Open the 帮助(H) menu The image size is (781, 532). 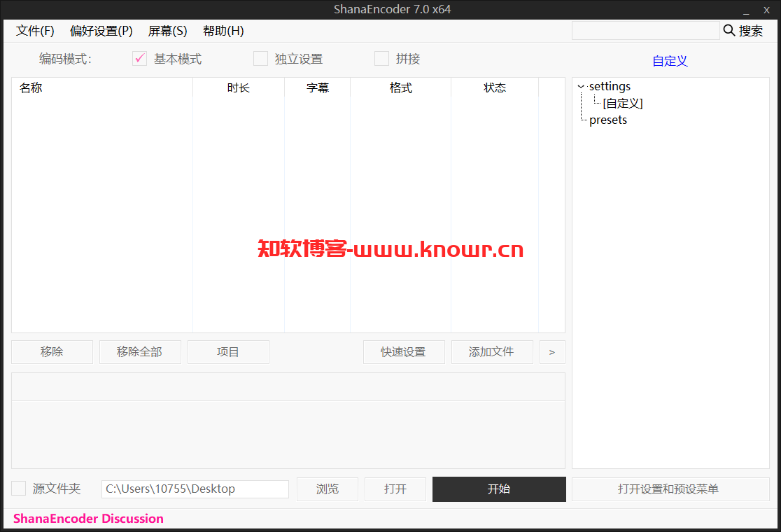click(x=223, y=31)
